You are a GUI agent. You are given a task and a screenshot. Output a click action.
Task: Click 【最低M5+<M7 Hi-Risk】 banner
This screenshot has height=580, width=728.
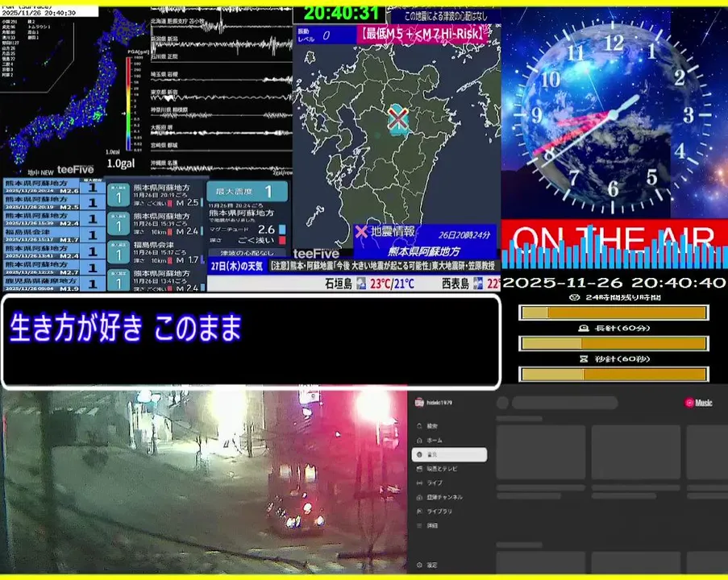(422, 34)
